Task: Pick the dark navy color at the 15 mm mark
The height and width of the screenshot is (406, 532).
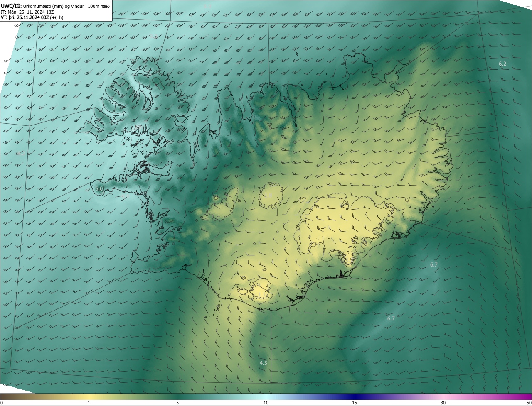Action: [355, 397]
